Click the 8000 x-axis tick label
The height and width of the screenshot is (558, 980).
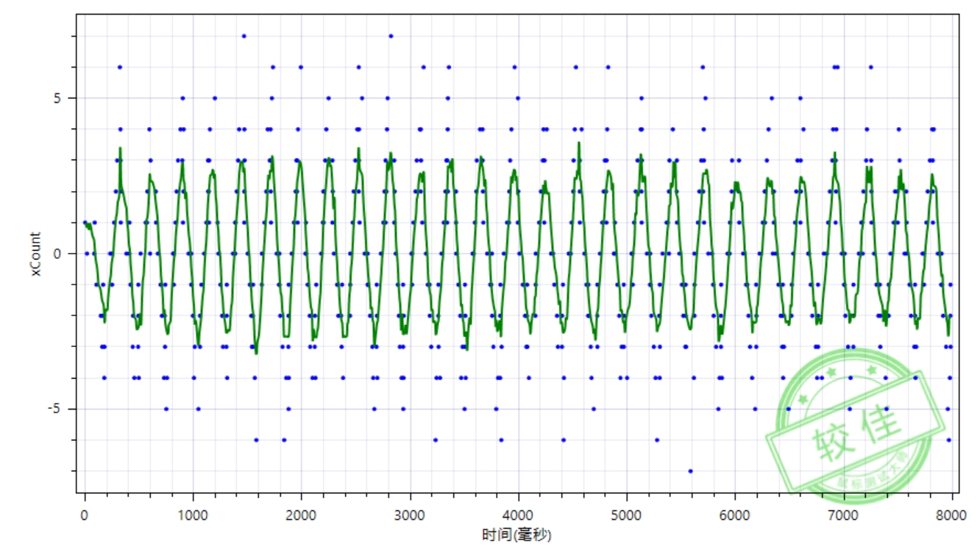[x=951, y=516]
